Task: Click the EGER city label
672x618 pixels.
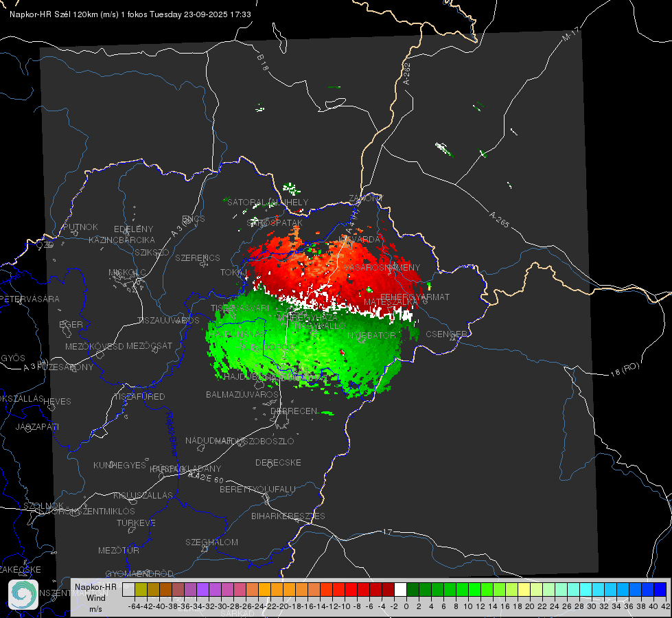Action: click(71, 325)
